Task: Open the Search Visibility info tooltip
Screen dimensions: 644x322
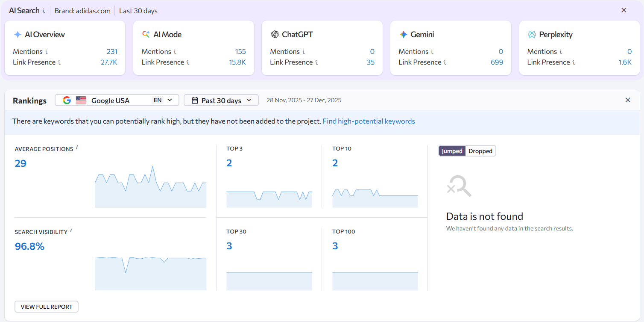Action: pos(72,229)
